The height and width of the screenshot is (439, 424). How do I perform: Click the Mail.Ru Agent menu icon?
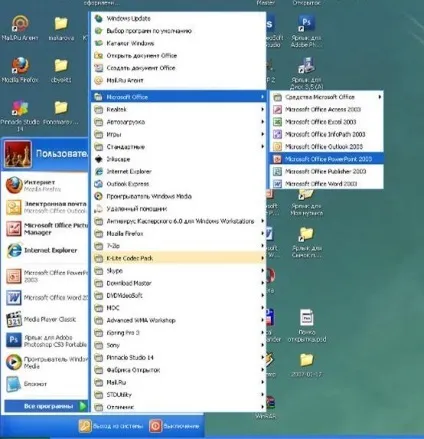[x=98, y=80]
